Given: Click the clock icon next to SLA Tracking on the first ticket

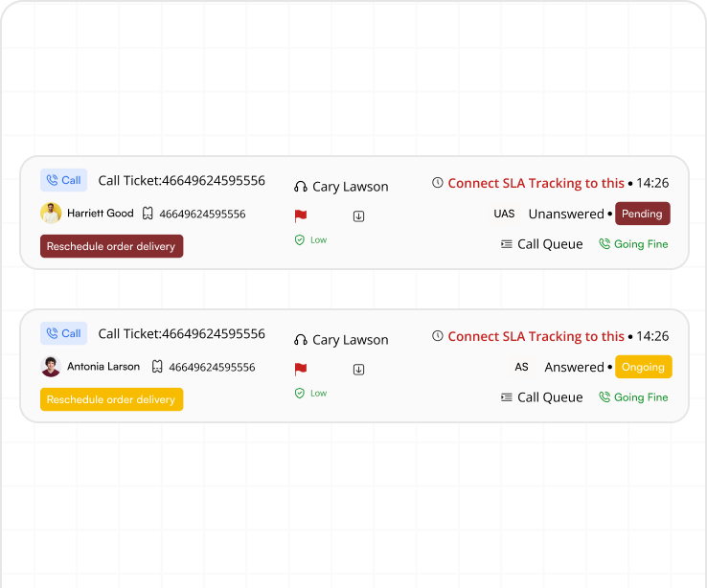Looking at the screenshot, I should coord(438,183).
